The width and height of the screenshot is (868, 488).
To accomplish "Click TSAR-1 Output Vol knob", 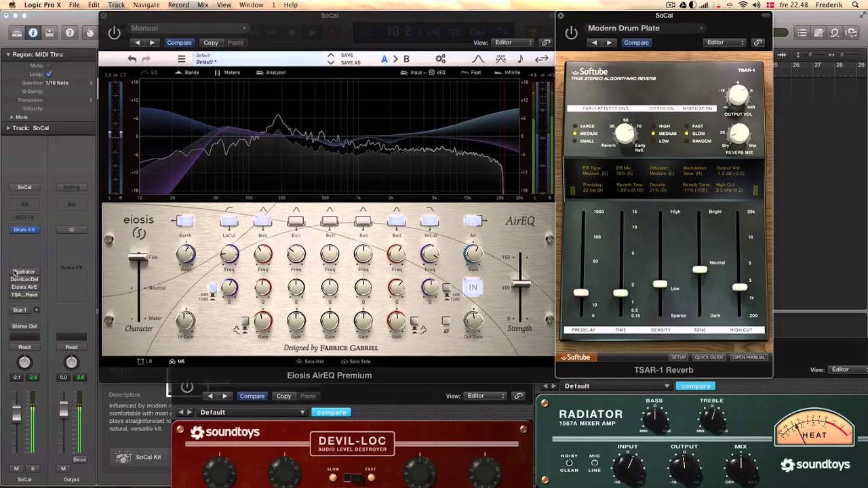I will point(739,96).
